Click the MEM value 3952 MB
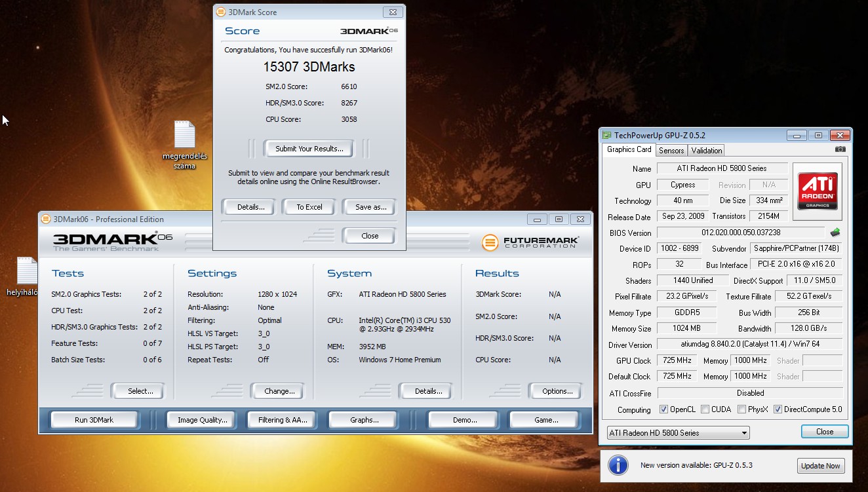Viewport: 868px width, 492px height. pyautogui.click(x=372, y=347)
